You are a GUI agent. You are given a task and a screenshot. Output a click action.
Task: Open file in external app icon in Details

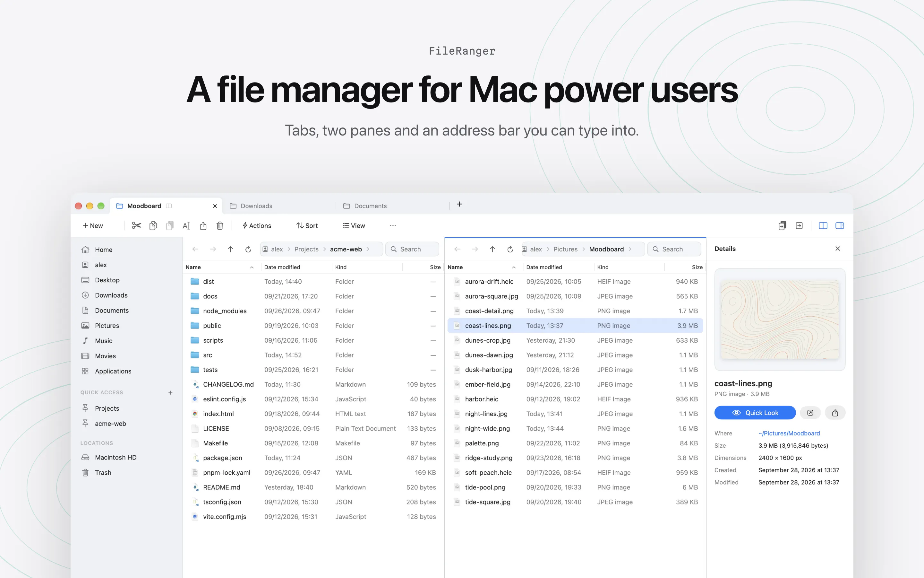tap(810, 413)
